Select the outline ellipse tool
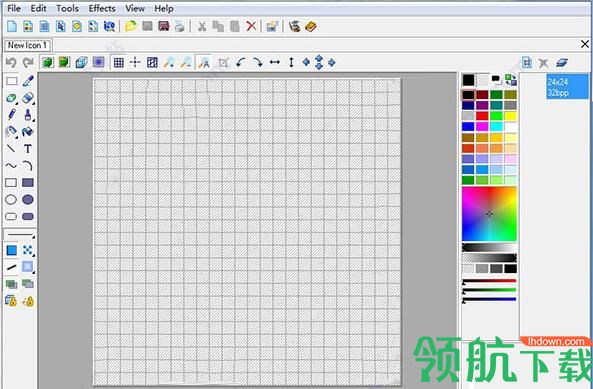 (x=11, y=200)
